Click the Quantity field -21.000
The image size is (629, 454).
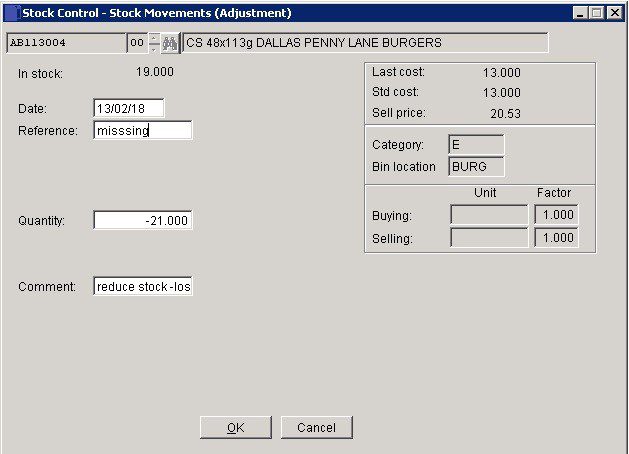point(143,220)
